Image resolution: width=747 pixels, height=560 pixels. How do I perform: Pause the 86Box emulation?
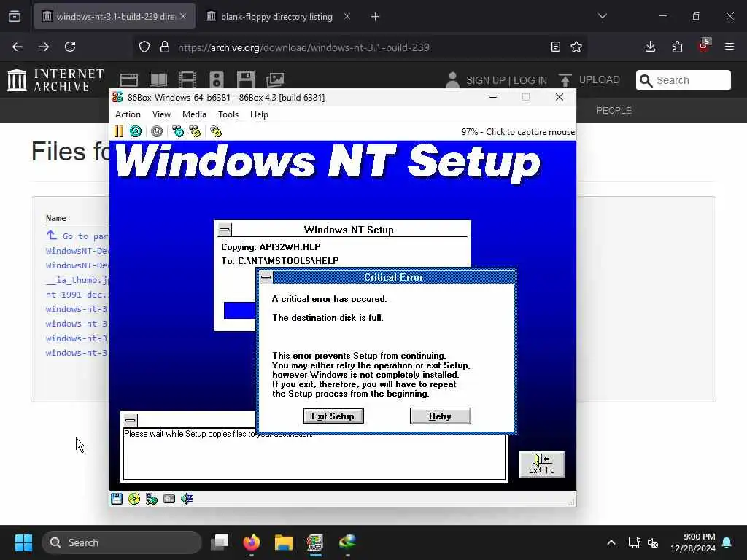tap(119, 131)
